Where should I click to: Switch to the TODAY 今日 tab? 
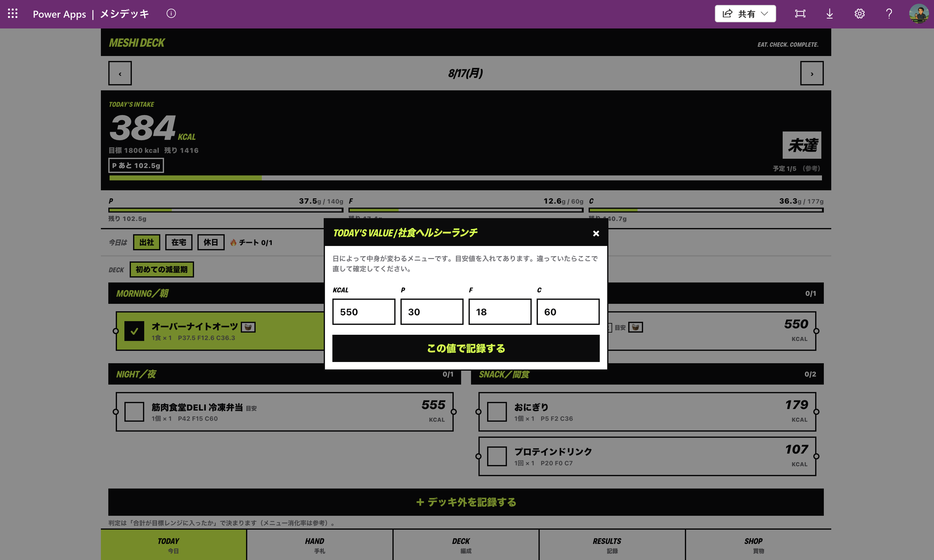coord(174,545)
